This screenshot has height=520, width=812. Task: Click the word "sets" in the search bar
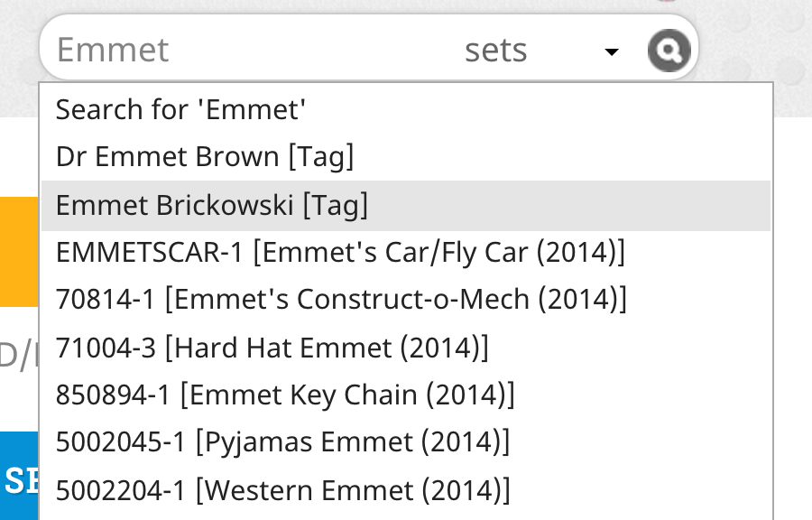tap(495, 51)
